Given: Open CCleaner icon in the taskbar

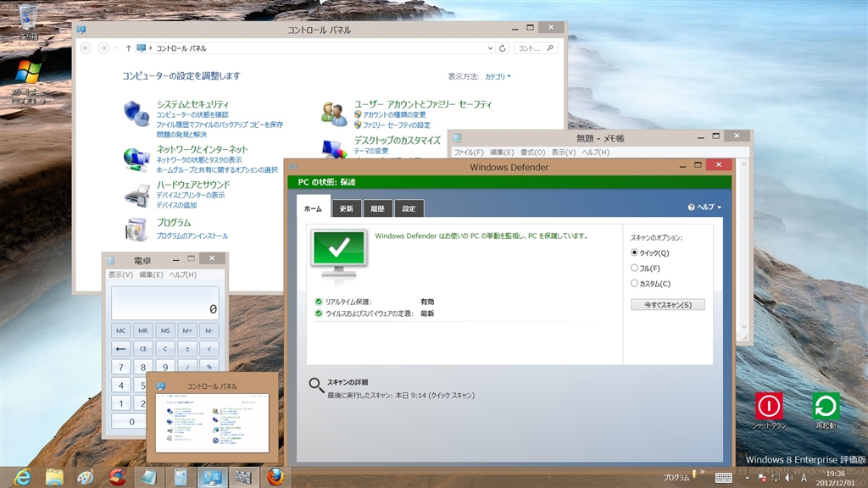Looking at the screenshot, I should tap(117, 477).
